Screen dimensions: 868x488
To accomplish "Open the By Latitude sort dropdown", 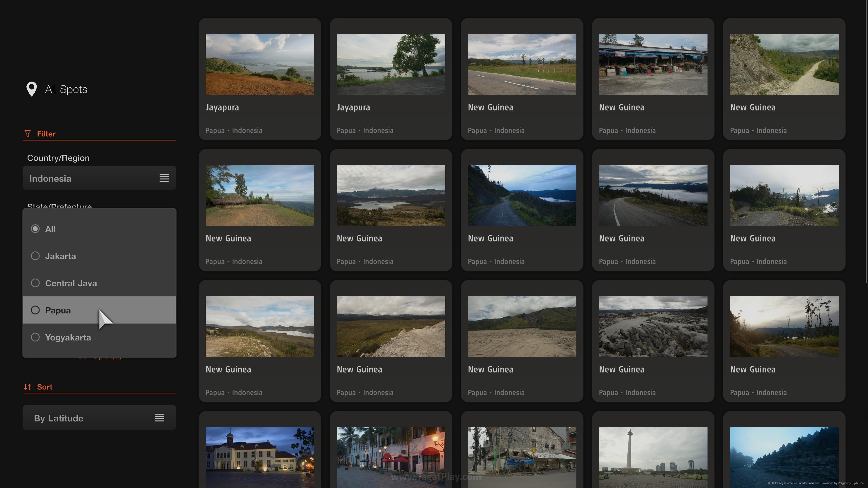I will tap(99, 418).
